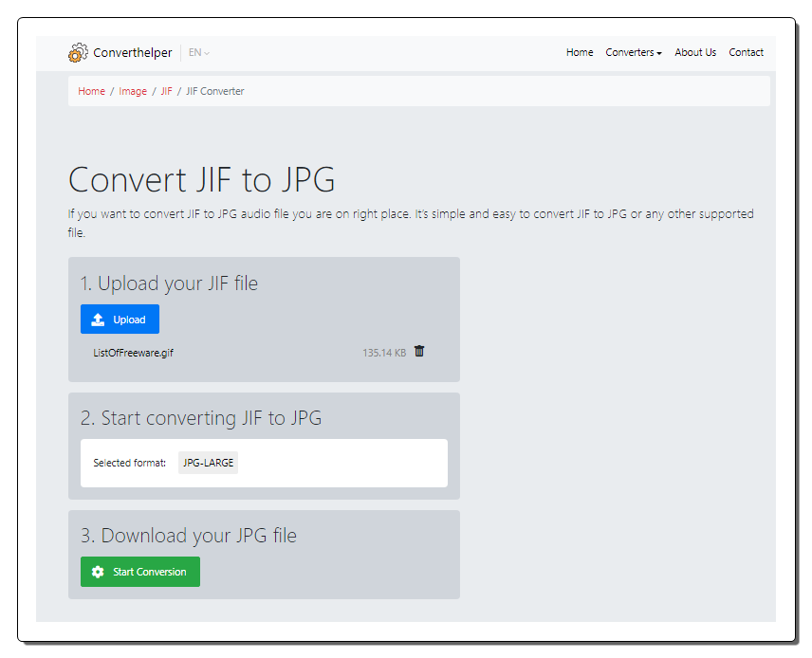
Task: Click the upload arrow icon in the Upload button
Action: [98, 320]
